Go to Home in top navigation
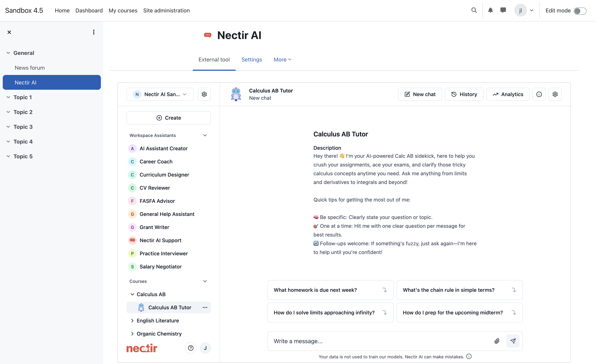This screenshot has height=364, width=596. click(62, 10)
